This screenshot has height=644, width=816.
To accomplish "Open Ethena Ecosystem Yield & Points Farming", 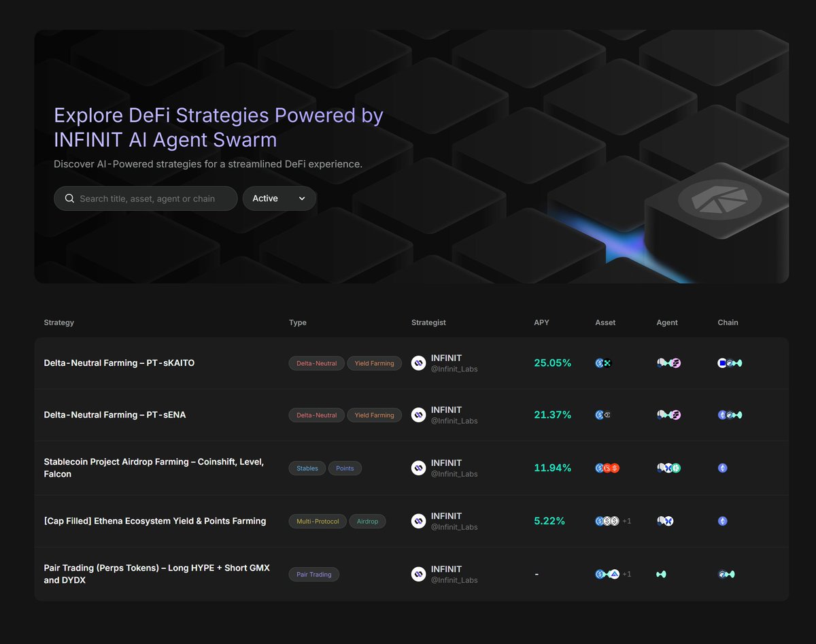I will click(155, 521).
